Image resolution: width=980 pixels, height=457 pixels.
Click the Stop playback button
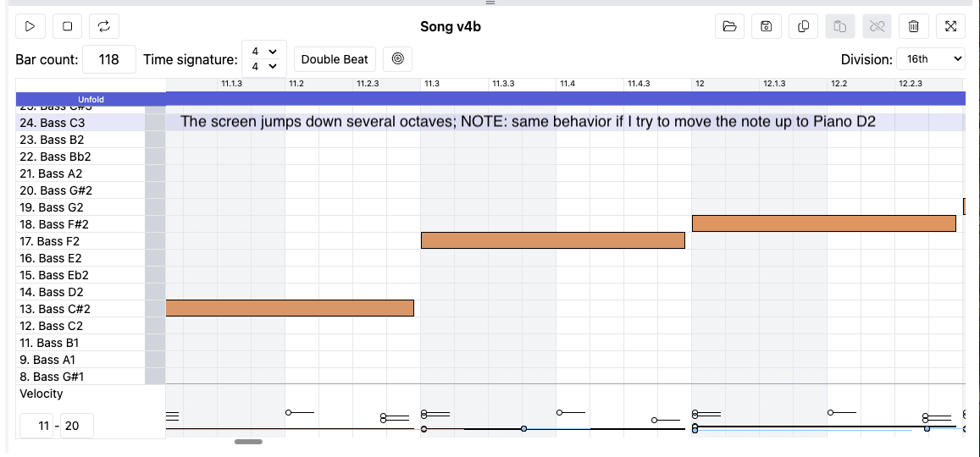pyautogui.click(x=67, y=26)
